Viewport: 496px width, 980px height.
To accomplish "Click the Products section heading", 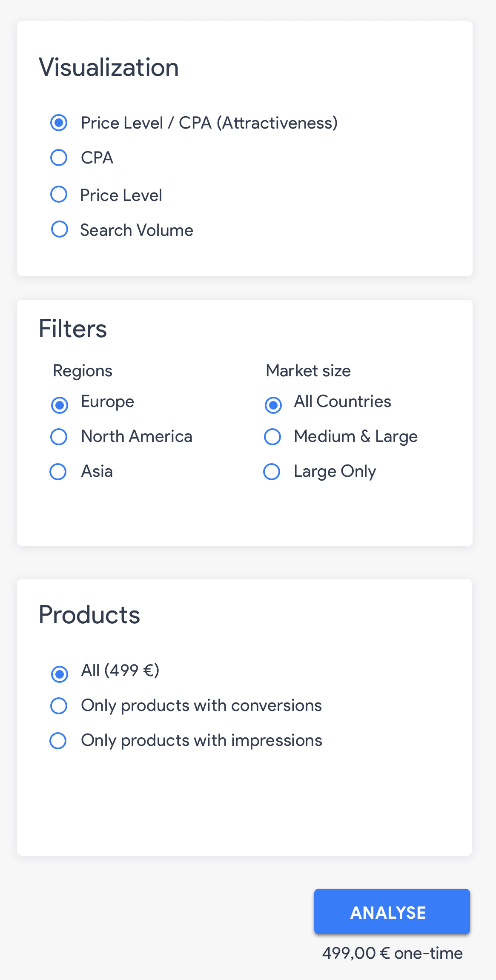I will pyautogui.click(x=89, y=613).
